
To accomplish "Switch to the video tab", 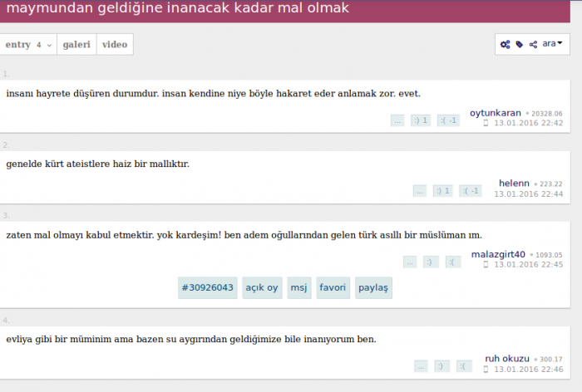I will 115,45.
